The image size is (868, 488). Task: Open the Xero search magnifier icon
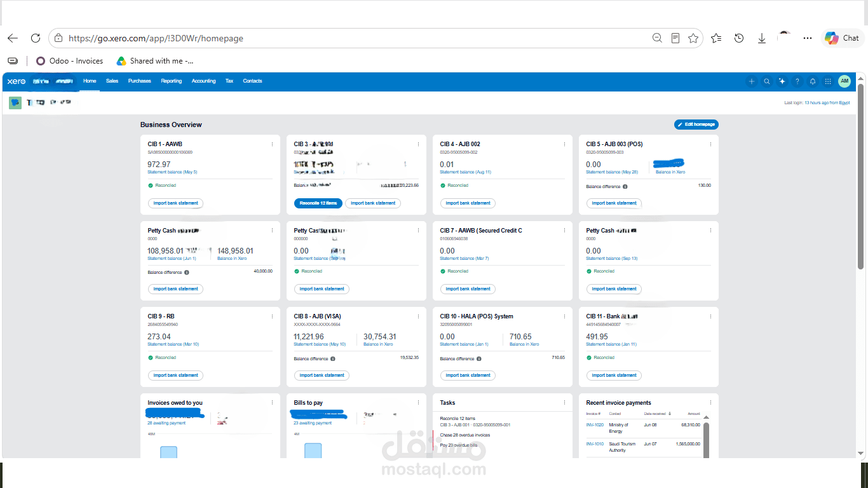pyautogui.click(x=767, y=81)
